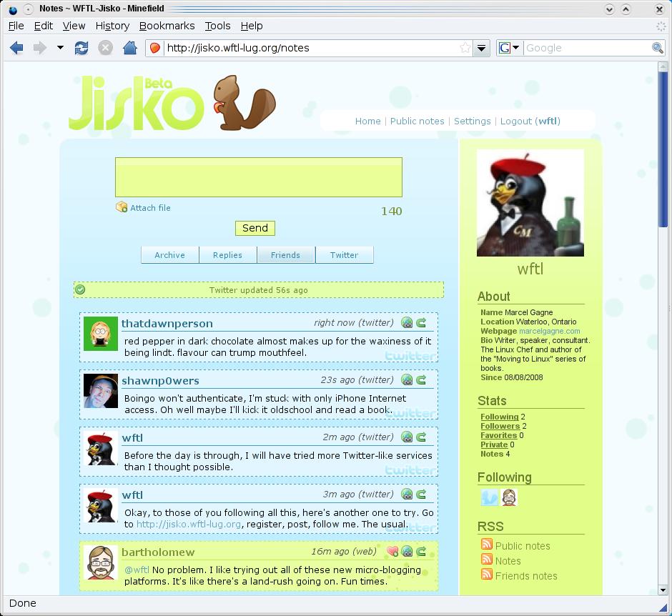Screen dimensions: 672x616
Task: Bookmark this page with the star icon
Action: [465, 48]
